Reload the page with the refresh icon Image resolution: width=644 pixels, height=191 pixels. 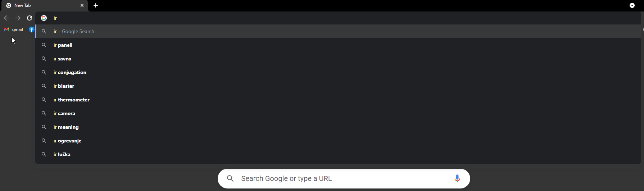[x=30, y=18]
